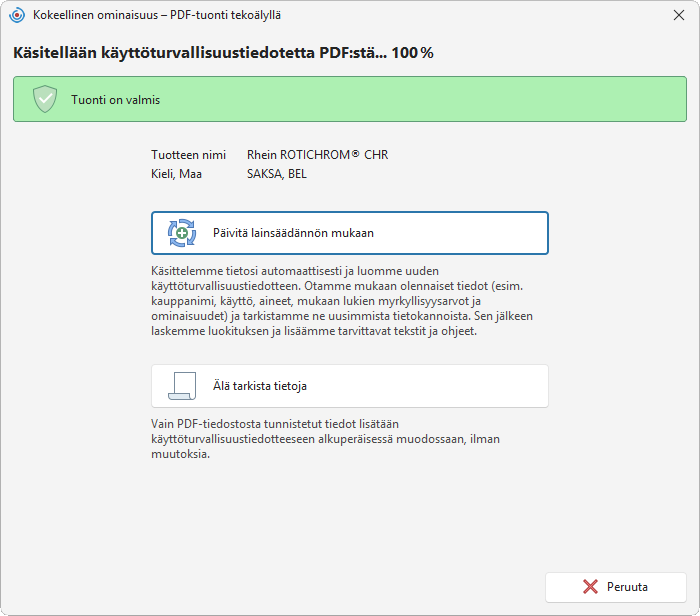The width and height of the screenshot is (700, 616).
Task: Click product name 'Rhein ROTICHROM® CHR'
Action: pos(317,155)
